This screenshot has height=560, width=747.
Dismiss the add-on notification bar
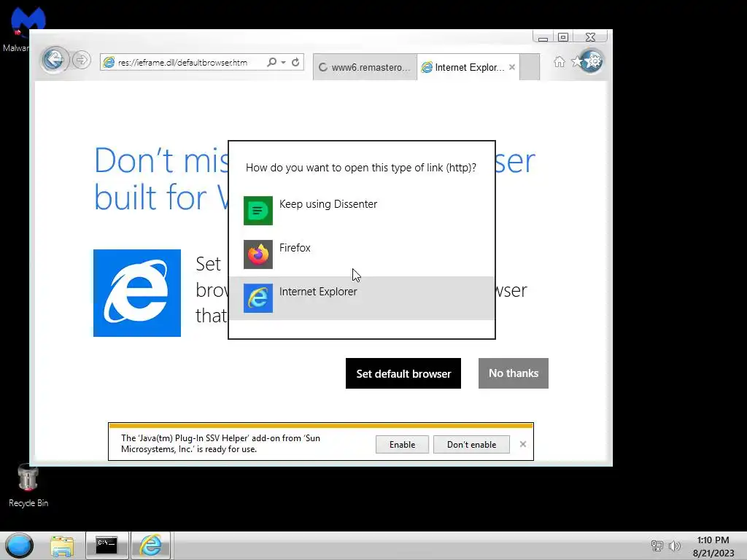522,444
